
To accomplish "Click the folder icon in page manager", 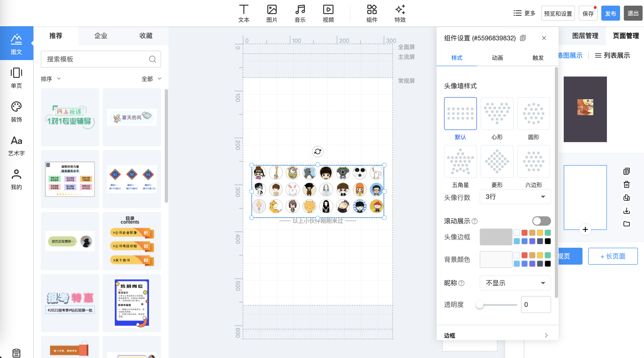I will coord(626,224).
